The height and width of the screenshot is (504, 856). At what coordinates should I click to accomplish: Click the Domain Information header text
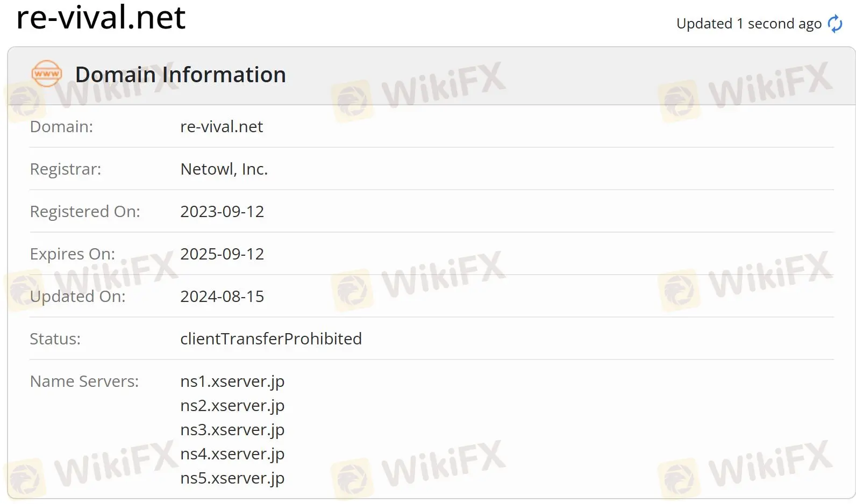point(180,74)
